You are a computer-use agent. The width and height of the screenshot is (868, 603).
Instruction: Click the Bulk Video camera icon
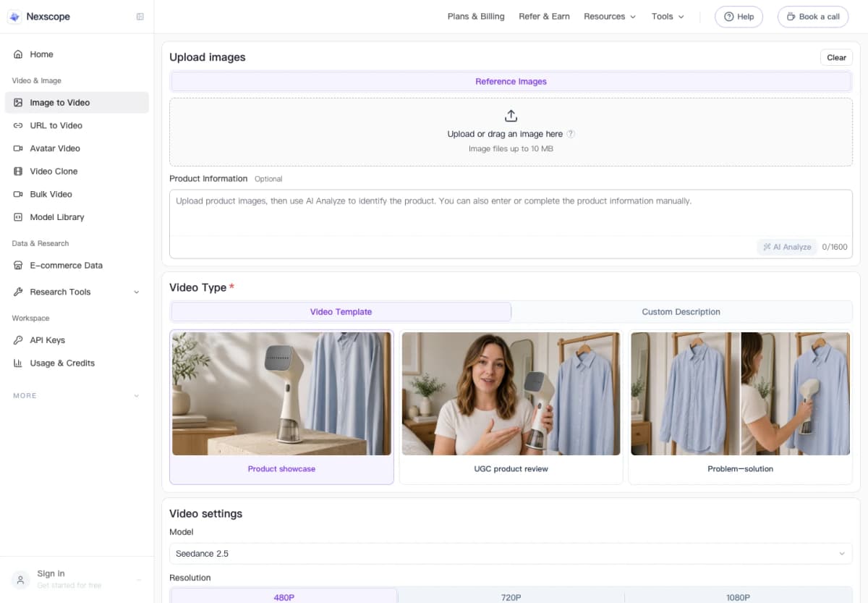tap(18, 194)
